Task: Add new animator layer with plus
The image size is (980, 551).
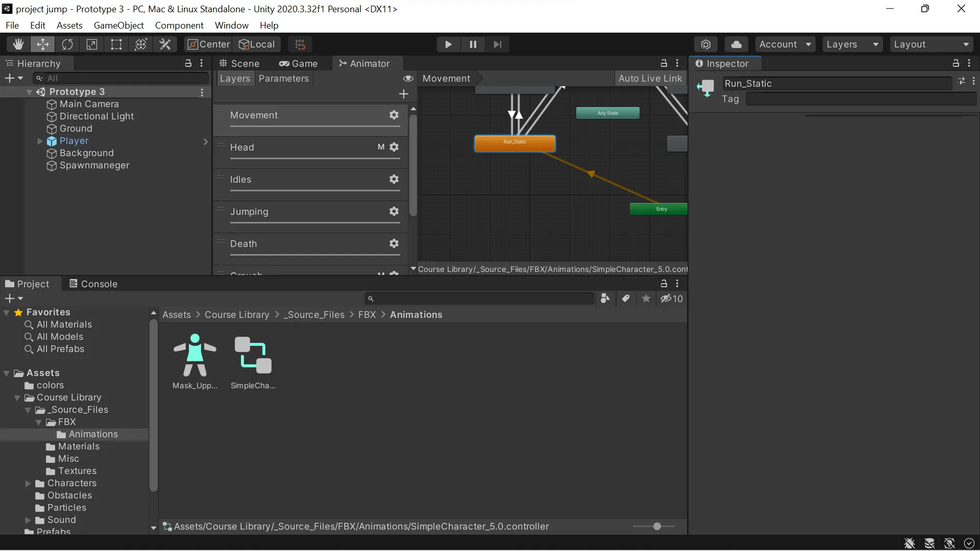Action: 404,94
